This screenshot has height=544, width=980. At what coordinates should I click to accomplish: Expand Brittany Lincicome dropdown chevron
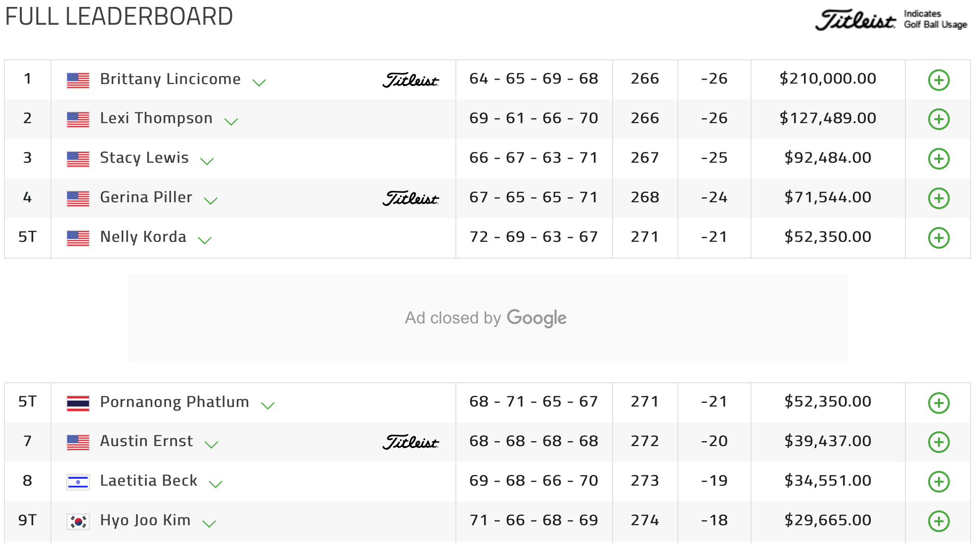point(259,83)
